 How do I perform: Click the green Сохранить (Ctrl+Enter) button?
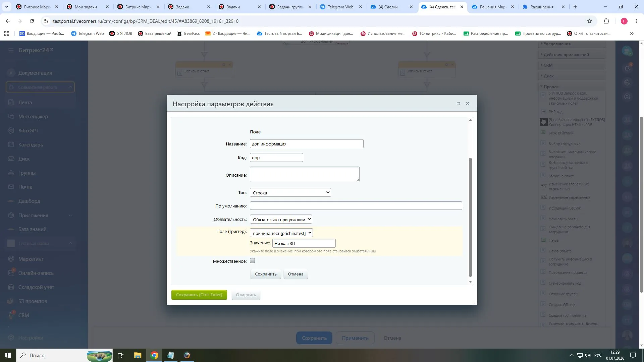pyautogui.click(x=199, y=295)
